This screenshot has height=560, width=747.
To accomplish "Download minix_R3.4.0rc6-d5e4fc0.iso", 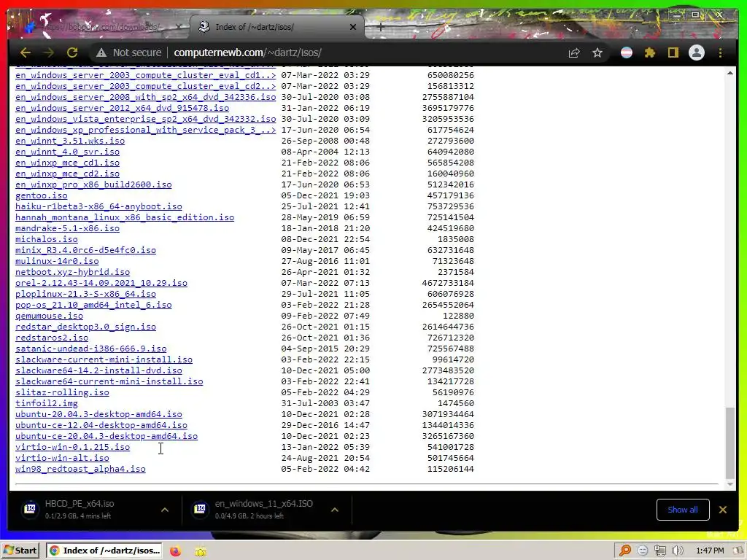I will point(86,251).
